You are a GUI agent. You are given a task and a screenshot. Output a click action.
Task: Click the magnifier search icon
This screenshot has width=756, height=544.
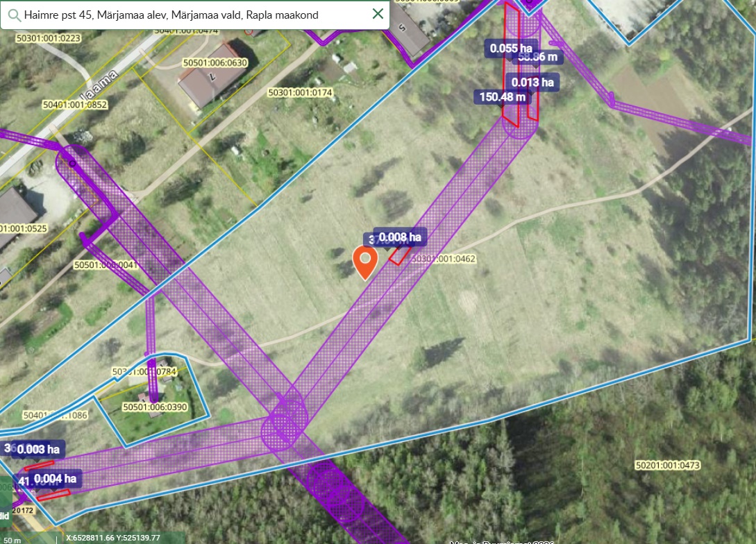(12, 15)
